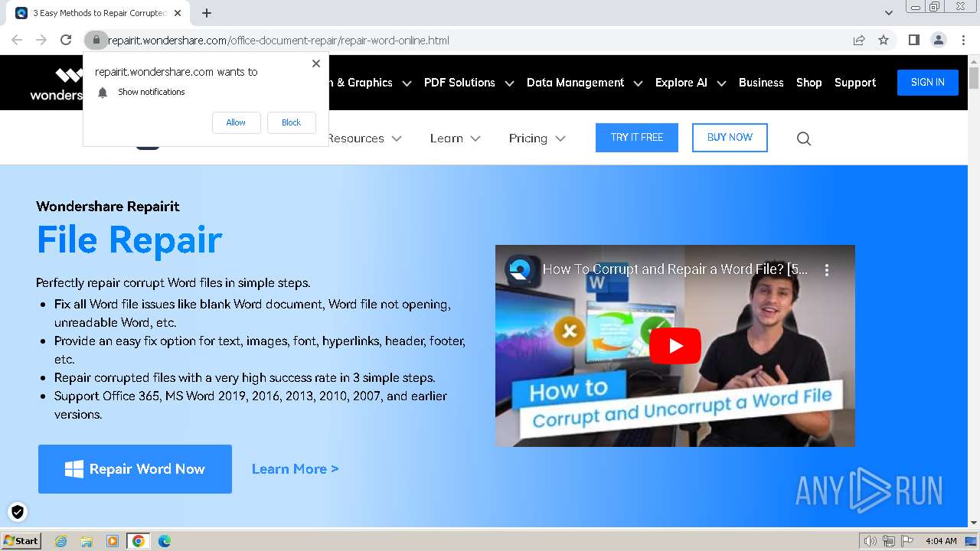Expand the Data Management chevron
980x551 pixels.
click(x=638, y=83)
